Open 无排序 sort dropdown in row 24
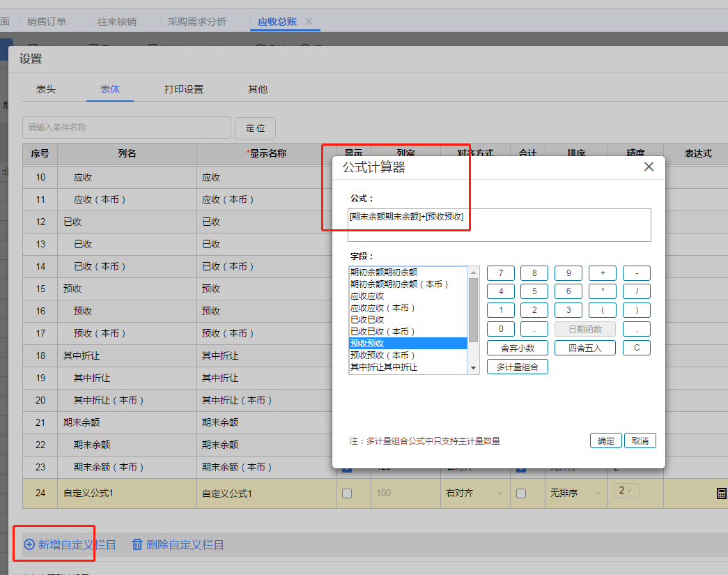The width and height of the screenshot is (728, 575). click(x=575, y=493)
